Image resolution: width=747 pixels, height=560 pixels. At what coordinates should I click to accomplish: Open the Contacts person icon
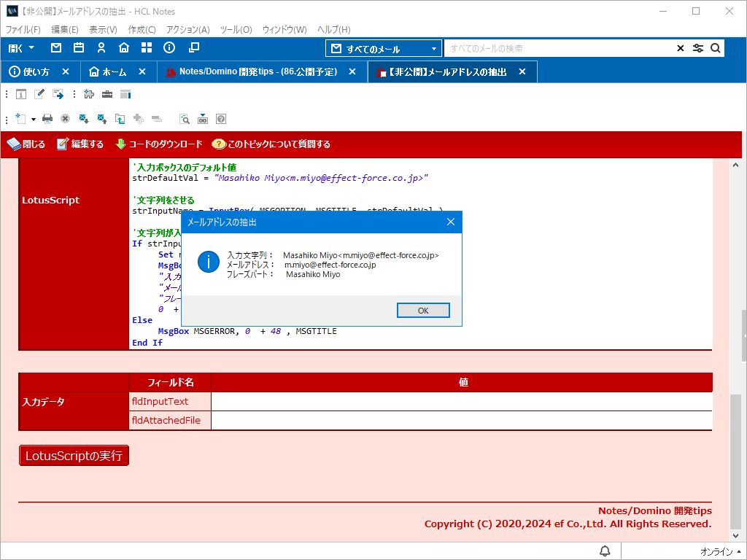click(101, 48)
